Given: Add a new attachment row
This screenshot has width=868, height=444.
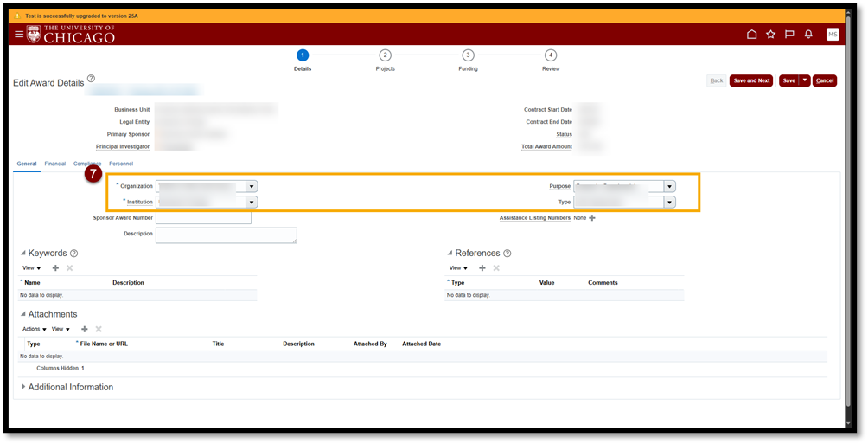Looking at the screenshot, I should coord(84,329).
